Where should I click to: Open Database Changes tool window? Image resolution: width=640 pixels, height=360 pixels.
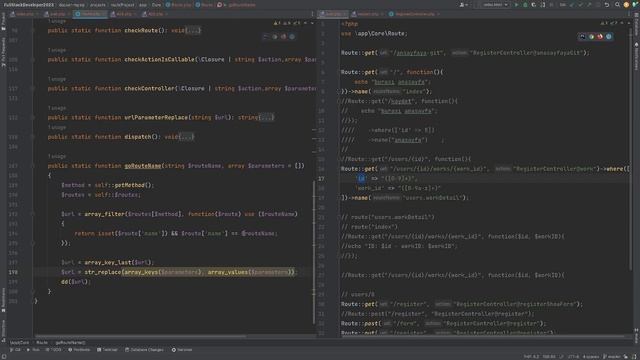[x=144, y=350]
